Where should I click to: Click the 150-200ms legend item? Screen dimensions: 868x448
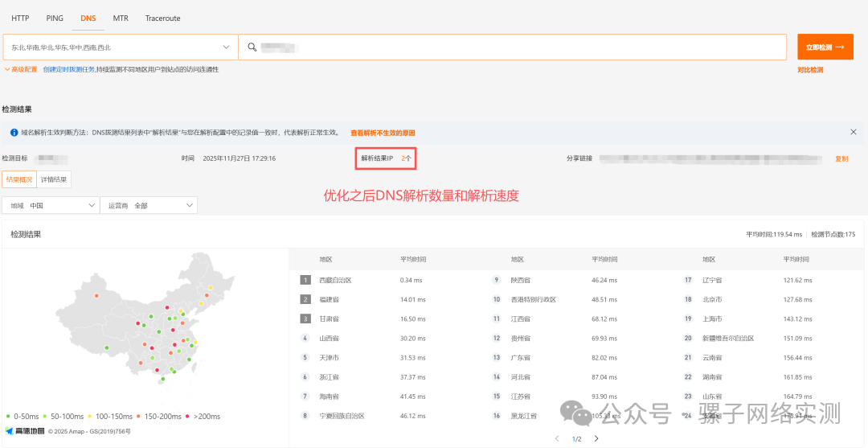point(159,416)
